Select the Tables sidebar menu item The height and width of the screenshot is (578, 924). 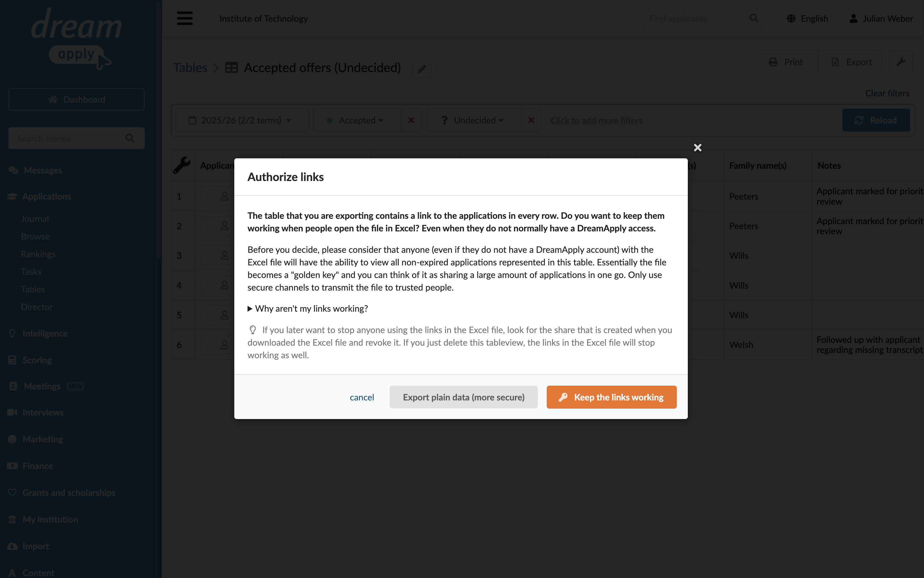click(x=33, y=289)
